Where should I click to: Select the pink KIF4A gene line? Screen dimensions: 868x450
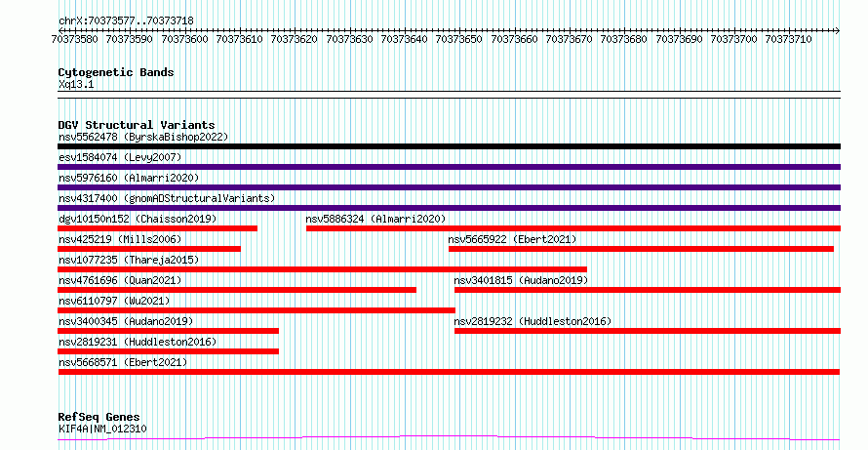pos(449,438)
